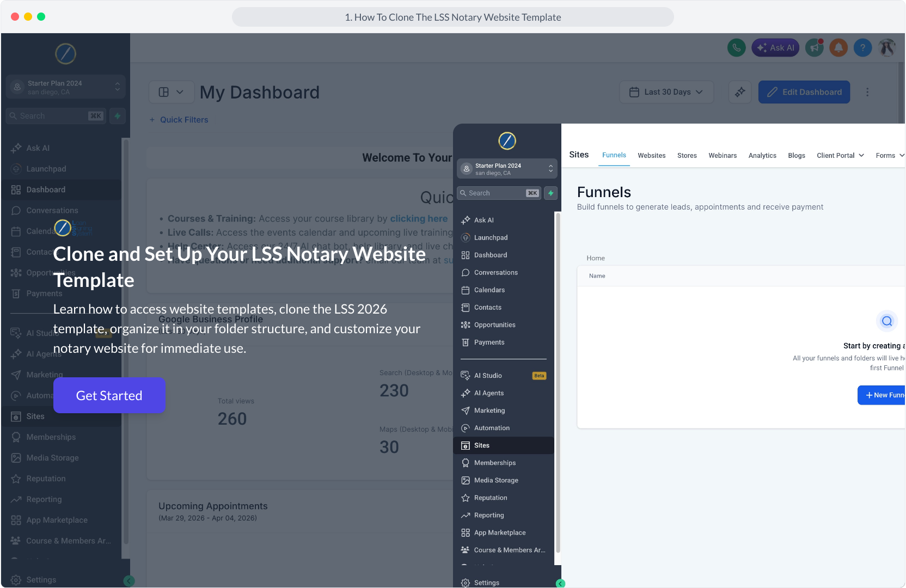Click the blue New Funnel button
The image size is (906, 588).
coord(881,395)
